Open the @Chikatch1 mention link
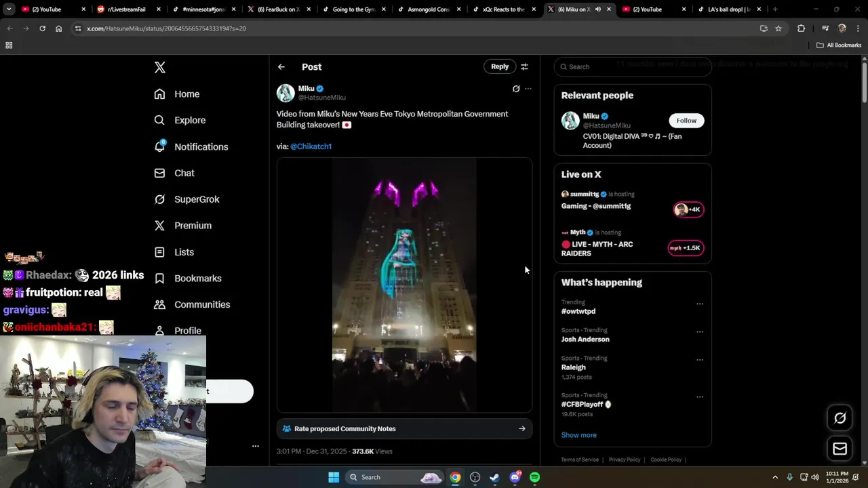The height and width of the screenshot is (488, 868). coord(311,146)
